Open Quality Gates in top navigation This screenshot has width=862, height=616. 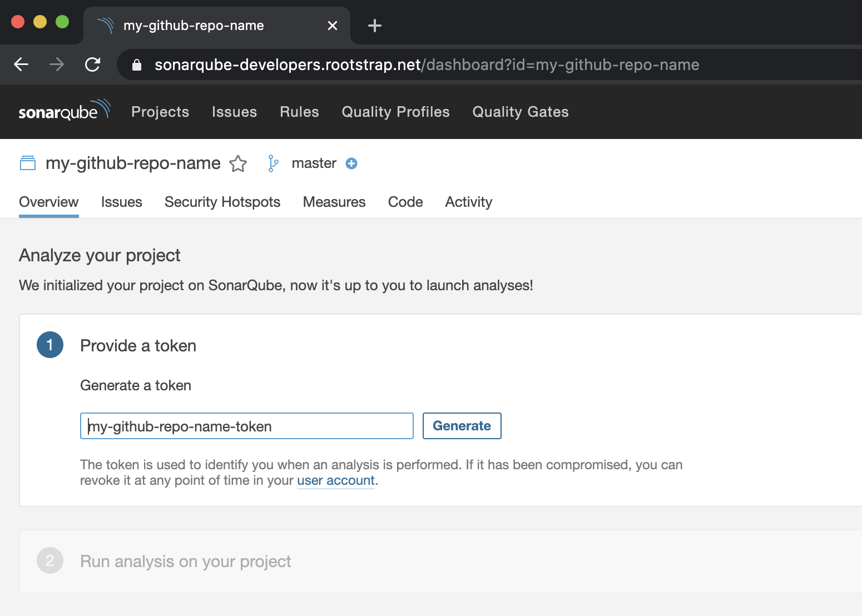[x=521, y=112]
